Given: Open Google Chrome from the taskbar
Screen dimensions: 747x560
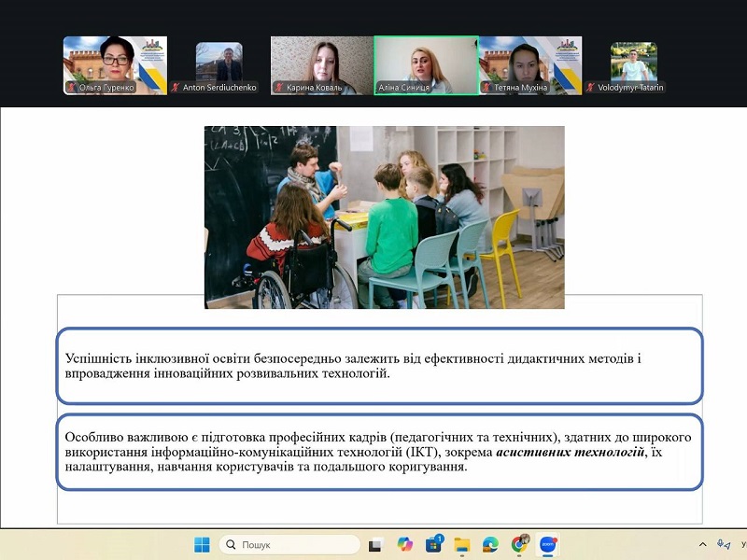Looking at the screenshot, I should (x=519, y=544).
